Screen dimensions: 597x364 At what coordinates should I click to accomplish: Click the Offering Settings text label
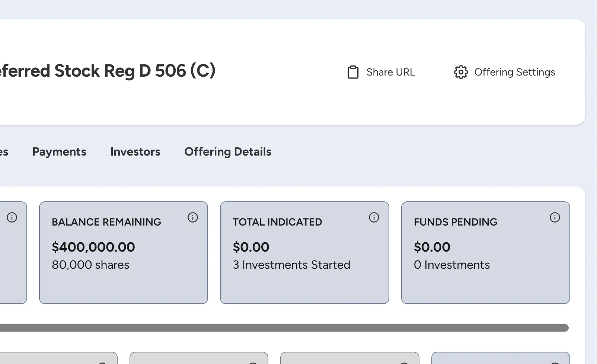point(514,72)
